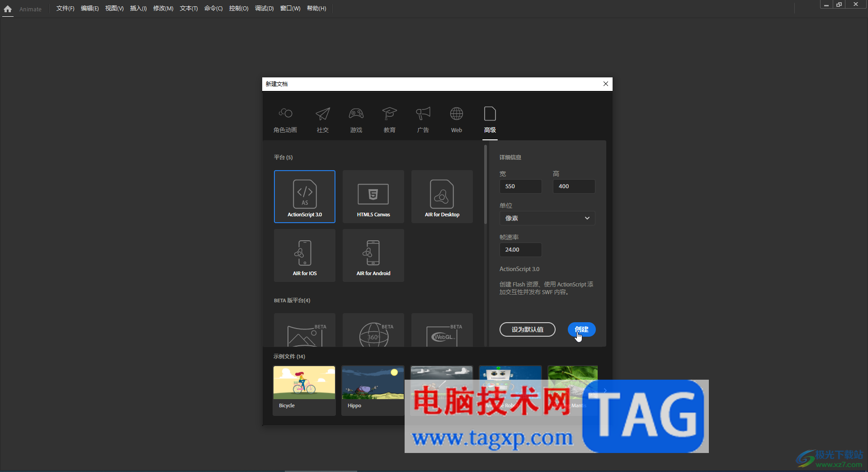868x472 pixels.
Task: Switch to the 高级 preset tab
Action: tap(490, 120)
